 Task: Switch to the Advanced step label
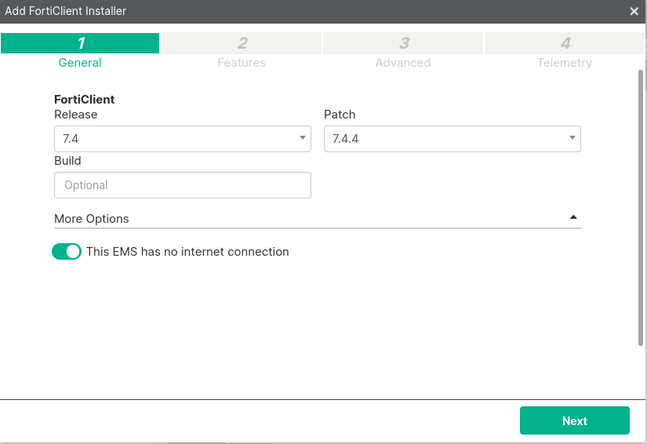pyautogui.click(x=403, y=62)
